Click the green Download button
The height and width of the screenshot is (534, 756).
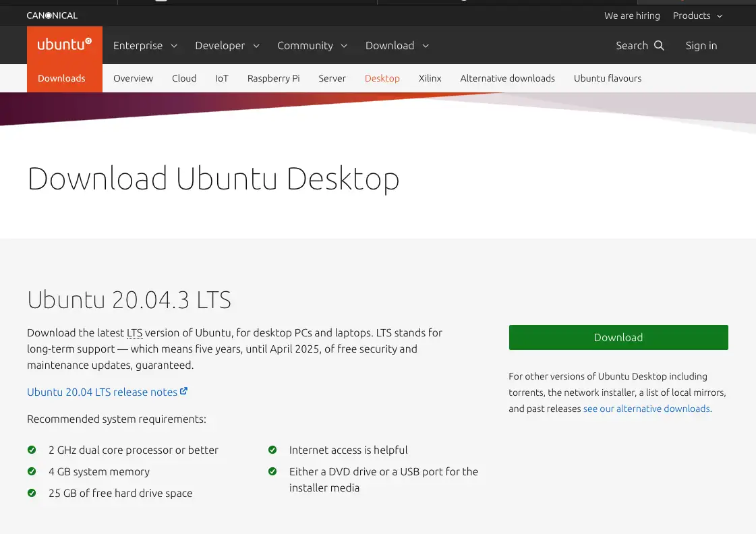618,337
